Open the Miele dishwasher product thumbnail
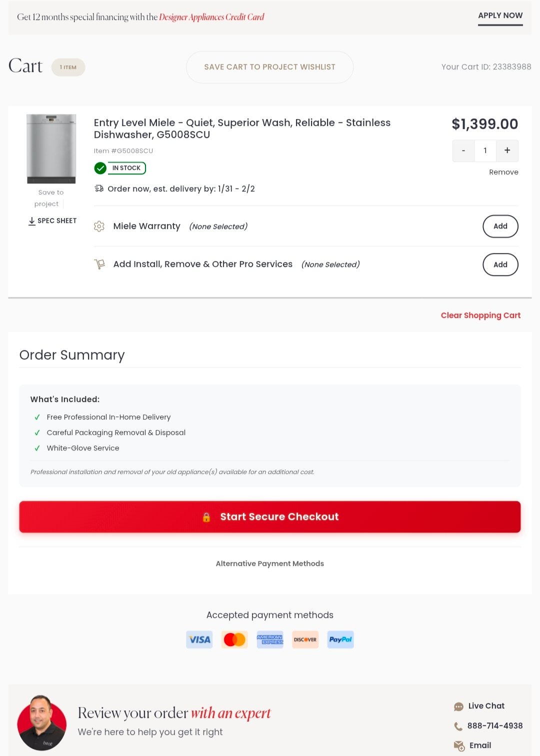Viewport: 540px width, 756px height. tap(51, 149)
